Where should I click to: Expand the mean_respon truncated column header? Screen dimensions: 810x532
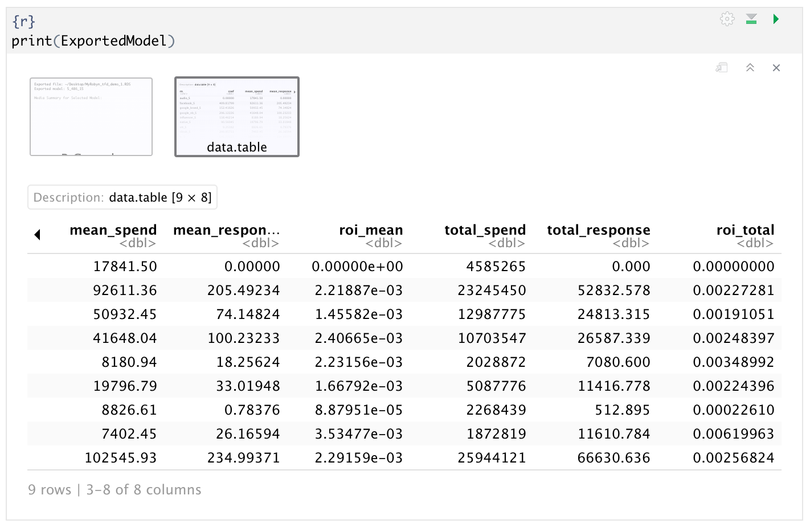coord(227,230)
